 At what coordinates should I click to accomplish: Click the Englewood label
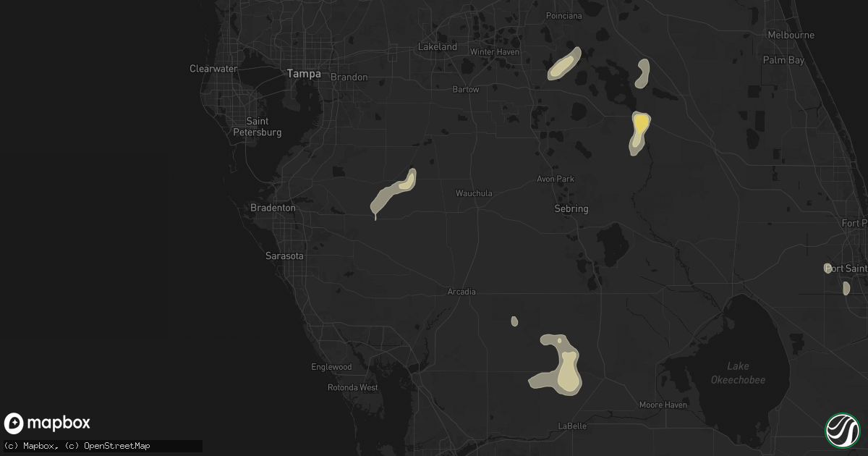331,367
